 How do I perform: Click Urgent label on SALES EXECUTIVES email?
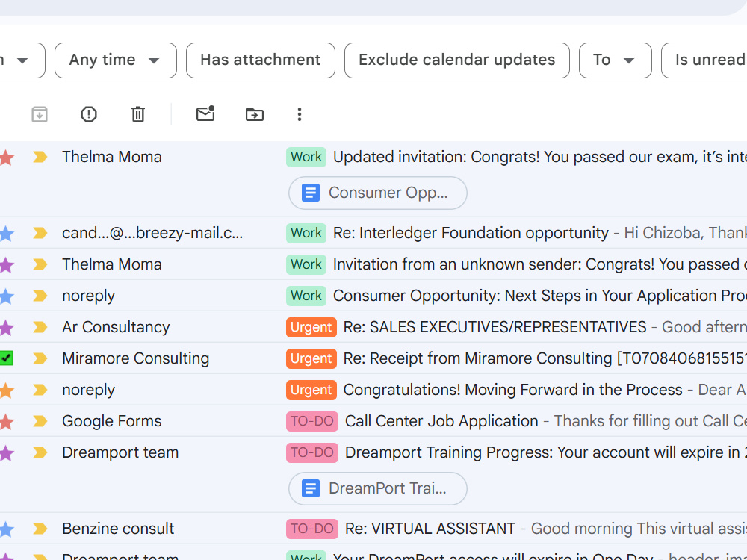click(311, 328)
